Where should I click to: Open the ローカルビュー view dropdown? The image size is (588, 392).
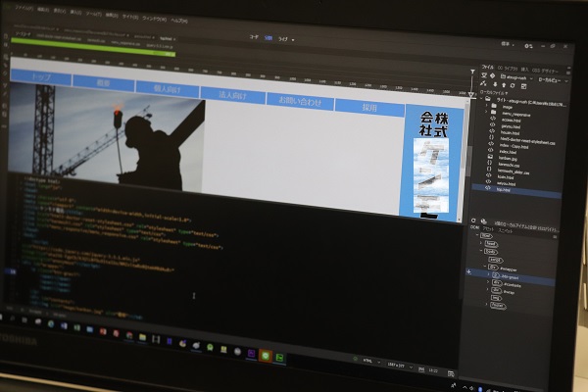click(x=553, y=80)
